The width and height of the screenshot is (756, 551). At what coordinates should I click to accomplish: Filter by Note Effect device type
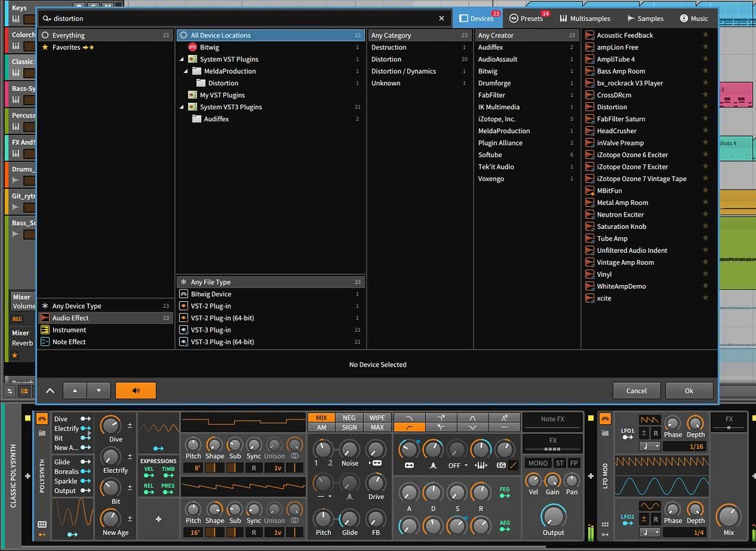pyautogui.click(x=105, y=341)
